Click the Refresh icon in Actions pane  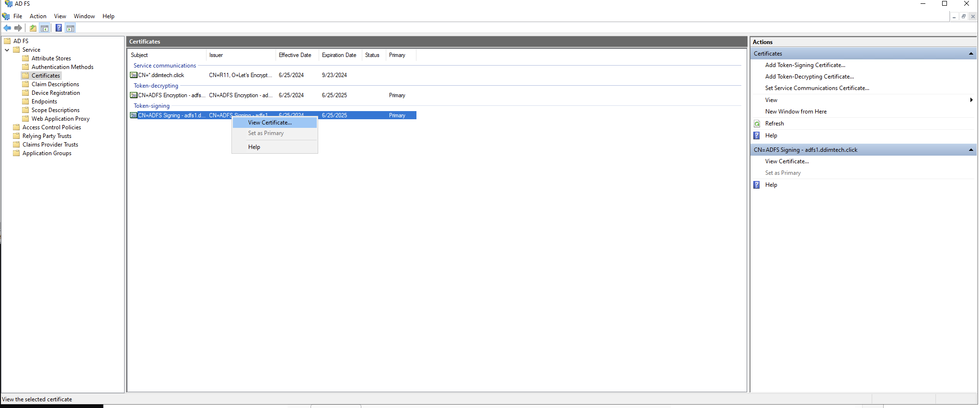coord(757,124)
